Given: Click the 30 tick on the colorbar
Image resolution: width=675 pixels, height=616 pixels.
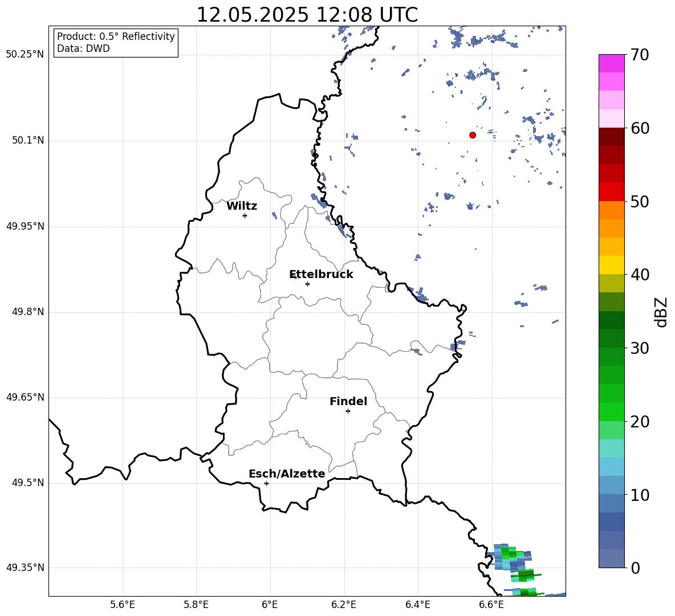Looking at the screenshot, I should pos(640,348).
